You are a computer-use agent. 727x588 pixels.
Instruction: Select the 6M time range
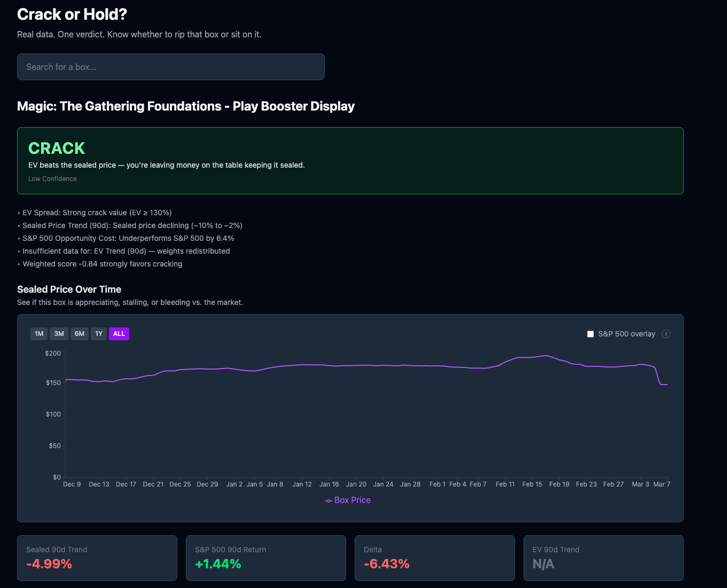tap(79, 333)
